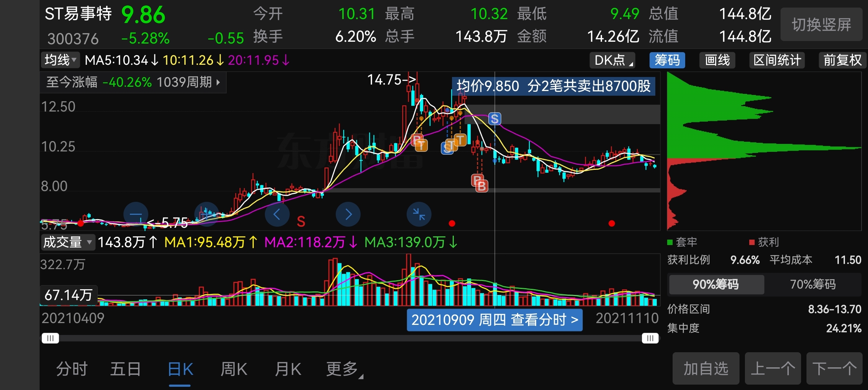
Task: Click the zoom out minus chart button
Action: pos(136,214)
